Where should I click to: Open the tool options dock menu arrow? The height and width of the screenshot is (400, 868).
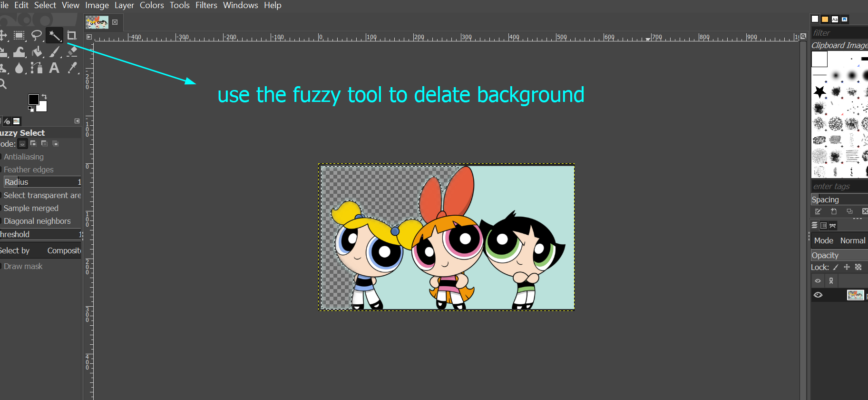77,121
